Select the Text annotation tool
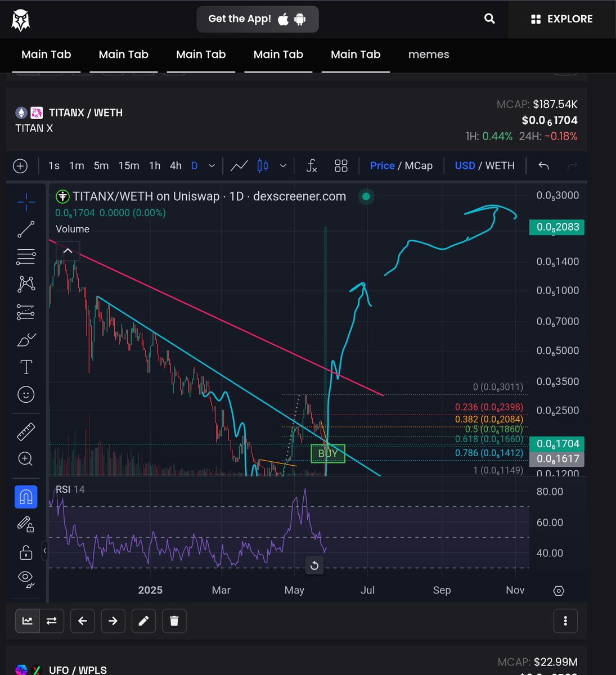Image resolution: width=616 pixels, height=675 pixels. point(25,366)
